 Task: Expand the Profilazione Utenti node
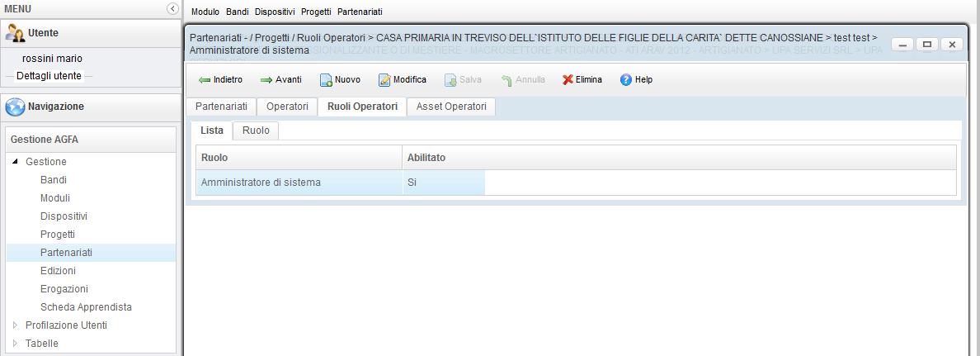[x=16, y=325]
